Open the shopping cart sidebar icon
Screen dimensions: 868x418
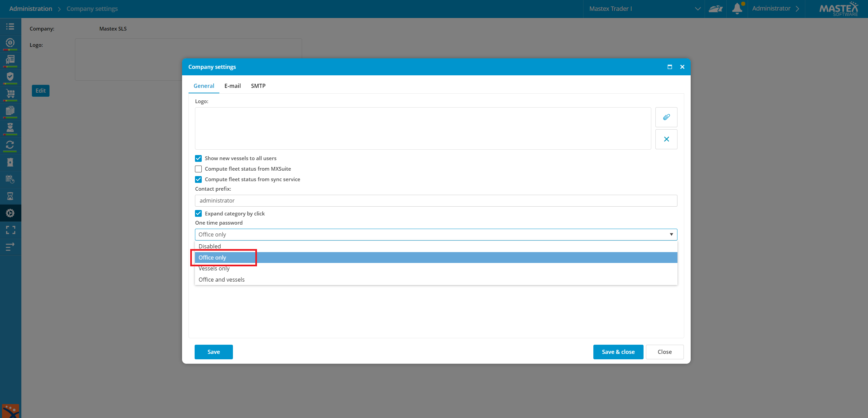[10, 94]
